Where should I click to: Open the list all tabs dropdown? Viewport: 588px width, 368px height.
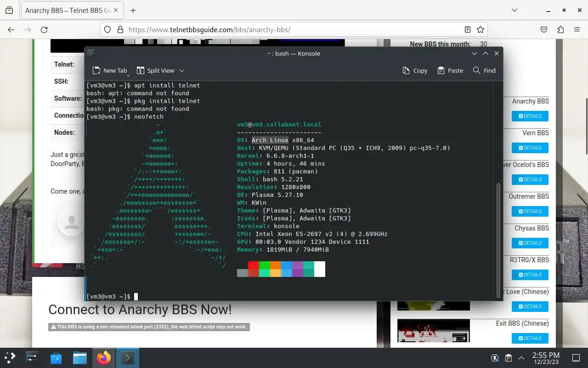[x=514, y=10]
